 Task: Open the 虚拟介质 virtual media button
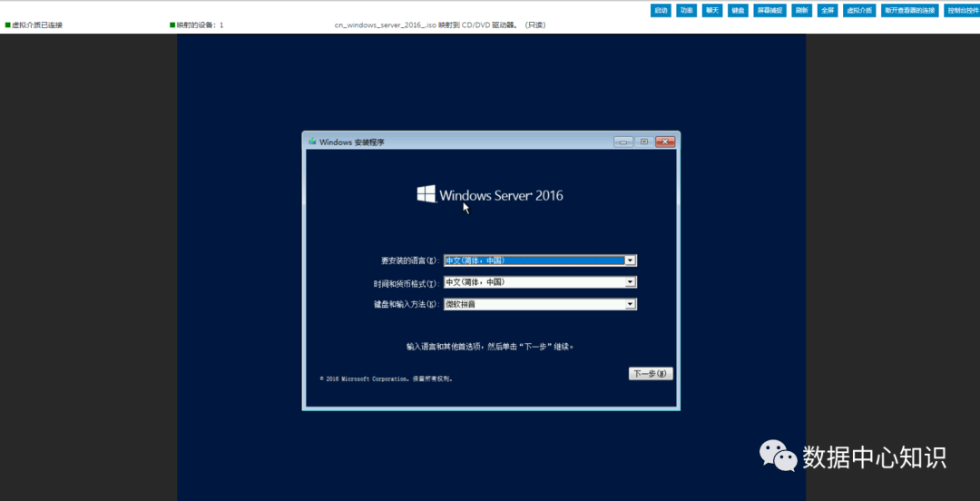[859, 11]
